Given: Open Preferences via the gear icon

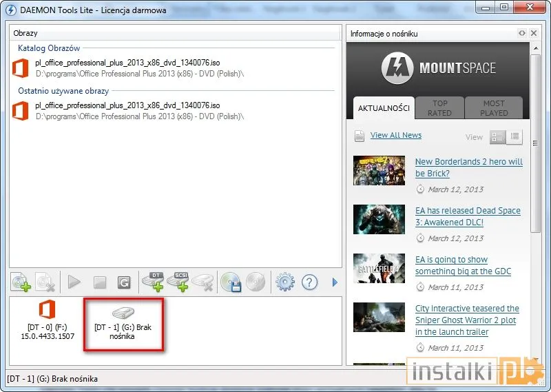Looking at the screenshot, I should coord(284,282).
